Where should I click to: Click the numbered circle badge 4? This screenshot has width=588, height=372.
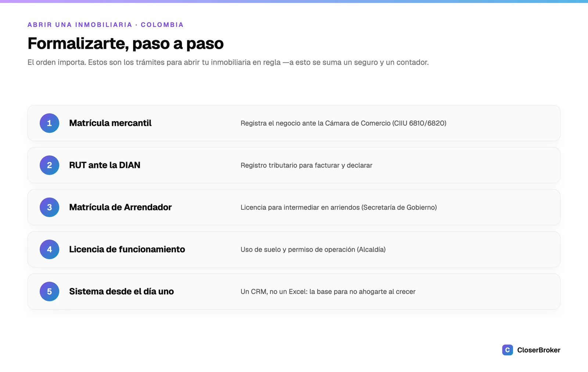[x=50, y=249]
